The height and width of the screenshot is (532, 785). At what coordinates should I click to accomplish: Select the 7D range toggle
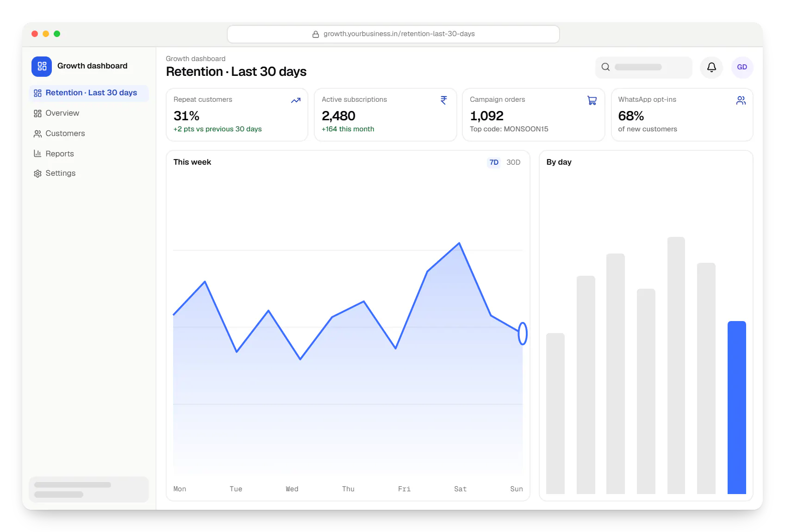coord(494,162)
